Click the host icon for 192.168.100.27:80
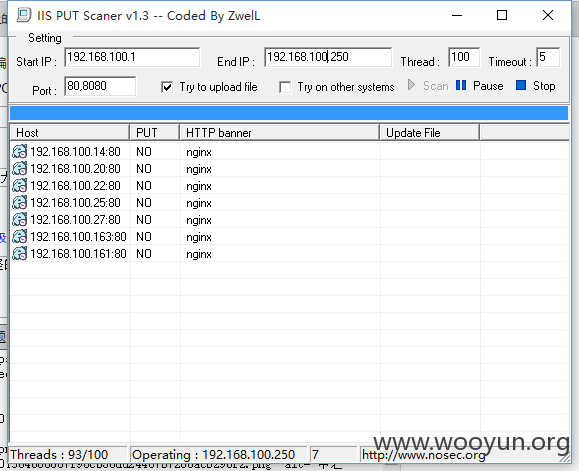 coord(20,219)
